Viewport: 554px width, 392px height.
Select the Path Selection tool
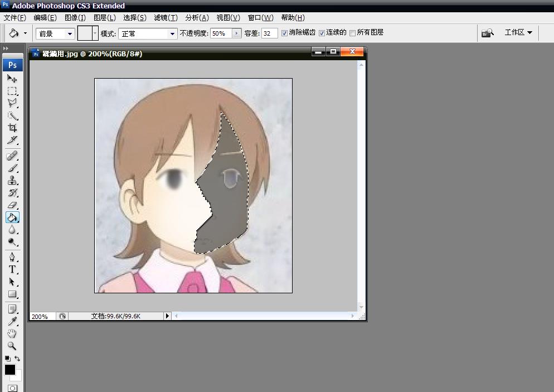pos(12,282)
